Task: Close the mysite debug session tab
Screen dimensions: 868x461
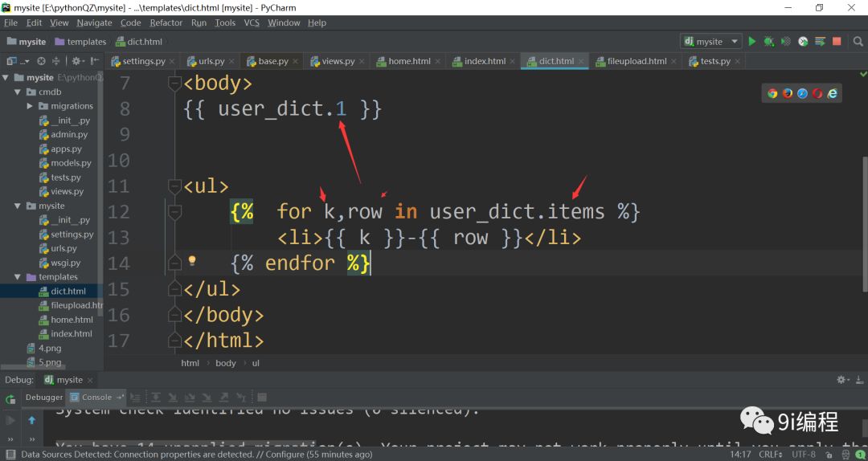Action: pyautogui.click(x=90, y=380)
